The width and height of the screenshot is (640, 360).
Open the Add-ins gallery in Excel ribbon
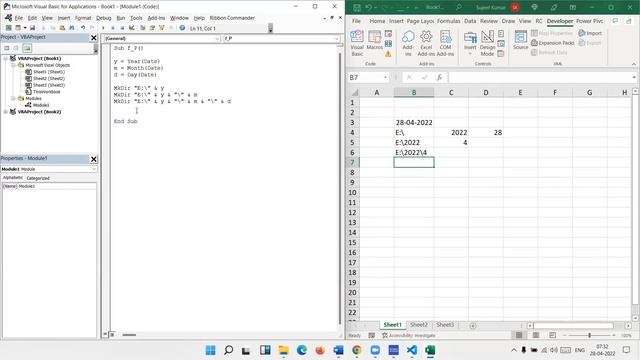(x=408, y=43)
